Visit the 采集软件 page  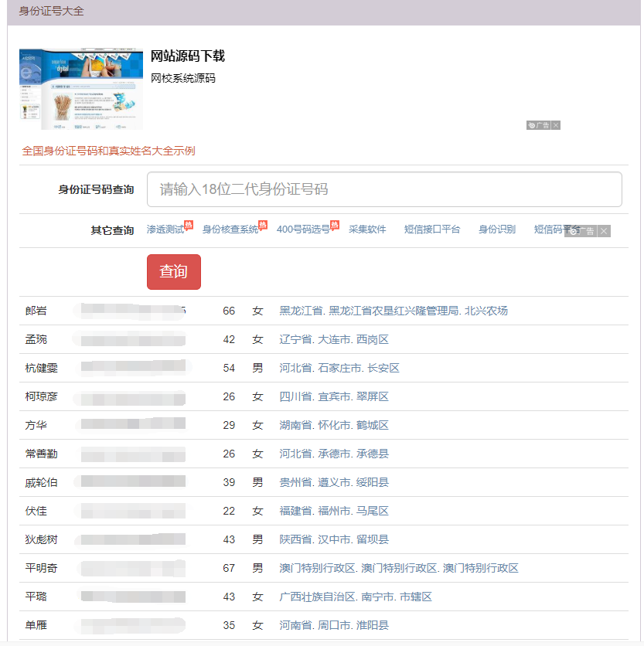(366, 229)
